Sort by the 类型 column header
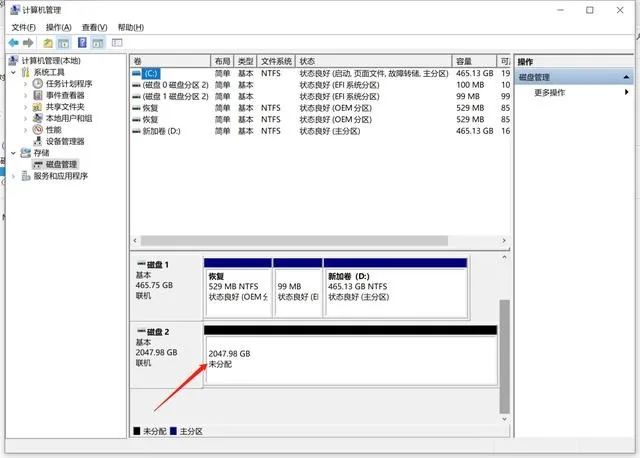 point(246,61)
